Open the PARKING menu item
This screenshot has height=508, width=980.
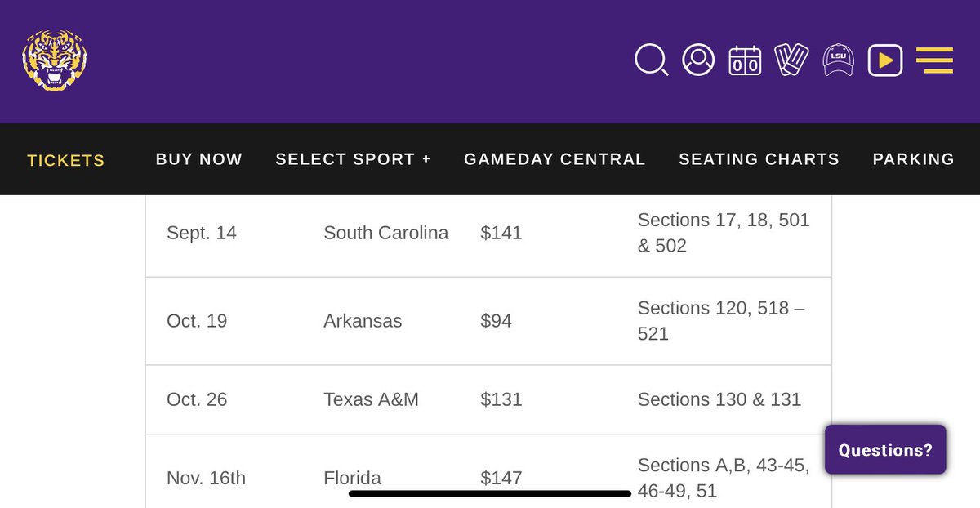tap(913, 159)
